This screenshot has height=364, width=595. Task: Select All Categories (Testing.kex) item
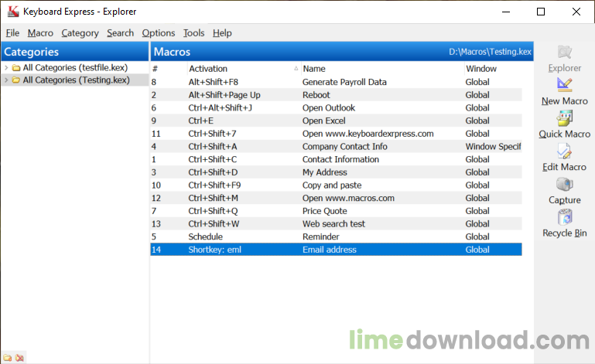click(x=77, y=80)
